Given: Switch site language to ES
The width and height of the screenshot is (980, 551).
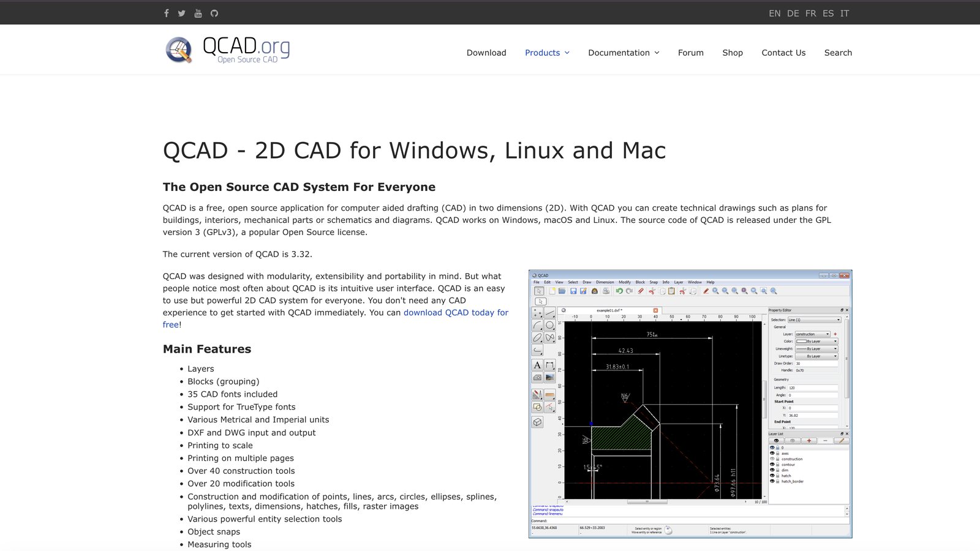Looking at the screenshot, I should pyautogui.click(x=828, y=13).
